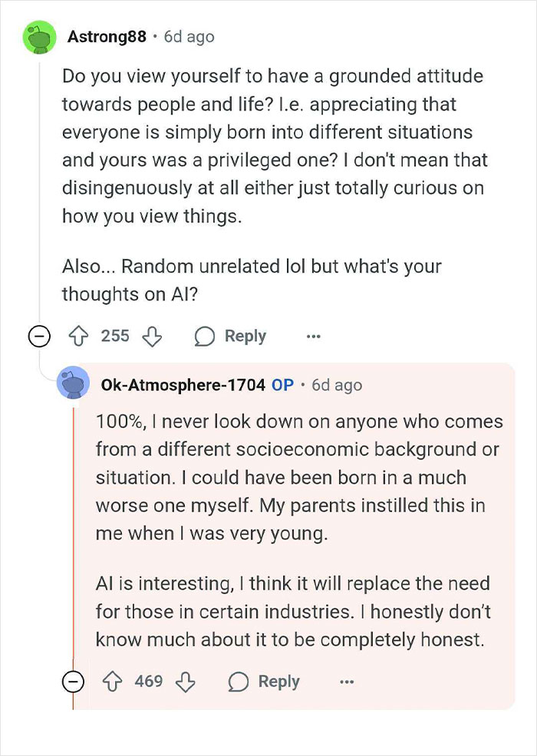
Task: Expand options with the ellipsis under the reply
Action: pos(346,681)
